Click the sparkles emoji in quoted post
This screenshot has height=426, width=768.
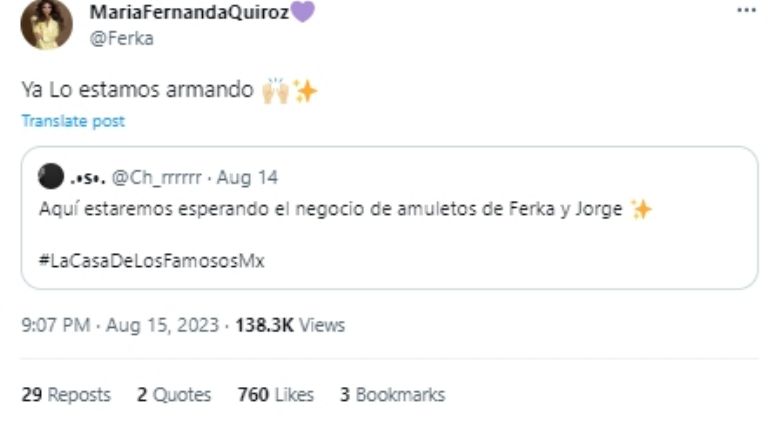point(641,209)
